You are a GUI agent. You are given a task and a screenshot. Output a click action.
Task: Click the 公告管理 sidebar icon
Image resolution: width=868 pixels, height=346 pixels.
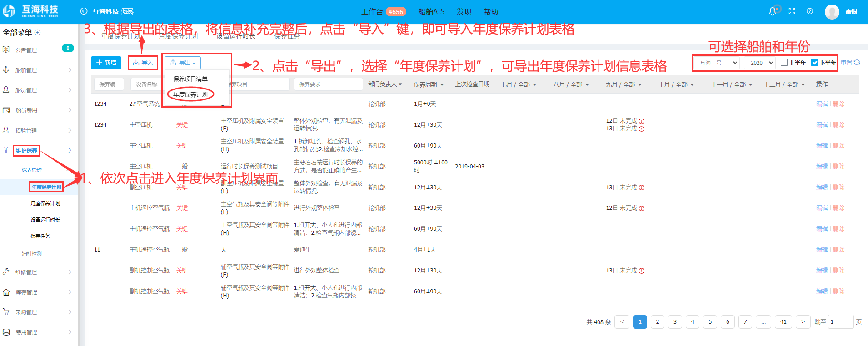tap(6, 49)
